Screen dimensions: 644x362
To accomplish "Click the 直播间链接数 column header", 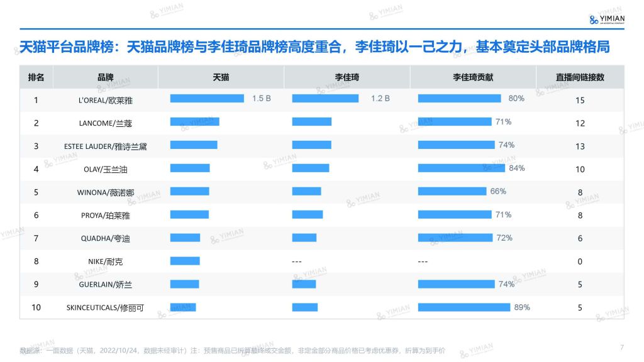I will pyautogui.click(x=580, y=77).
